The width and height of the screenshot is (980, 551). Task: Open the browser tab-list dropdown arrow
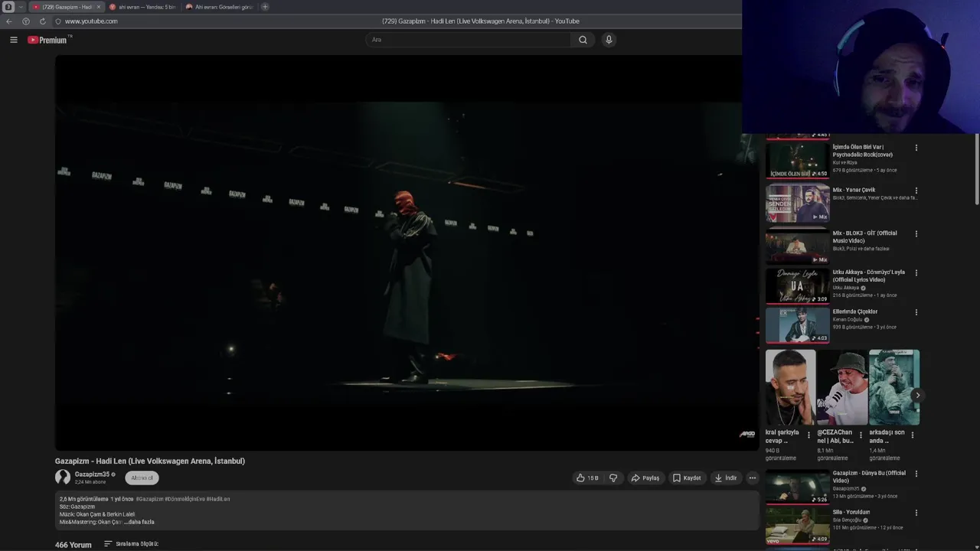[21, 7]
